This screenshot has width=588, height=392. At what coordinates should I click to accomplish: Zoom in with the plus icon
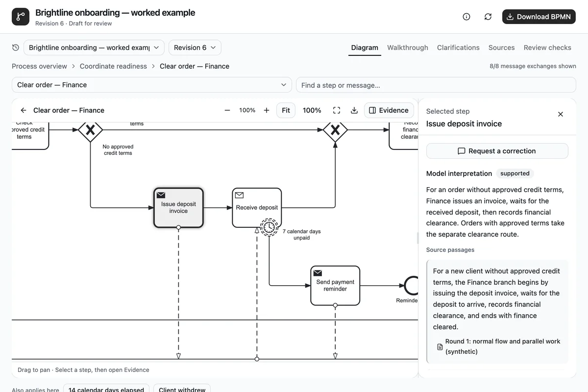point(267,110)
